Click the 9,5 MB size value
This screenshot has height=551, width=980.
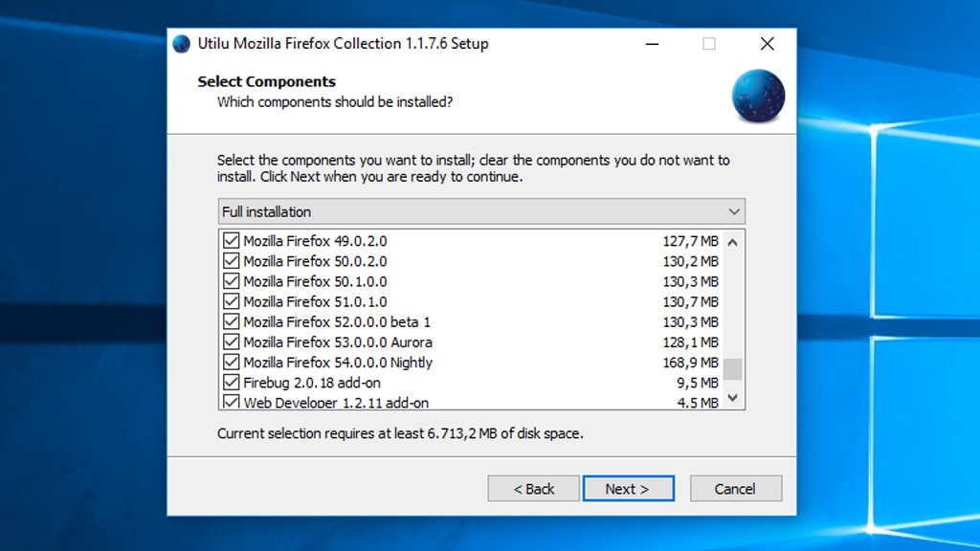(698, 383)
